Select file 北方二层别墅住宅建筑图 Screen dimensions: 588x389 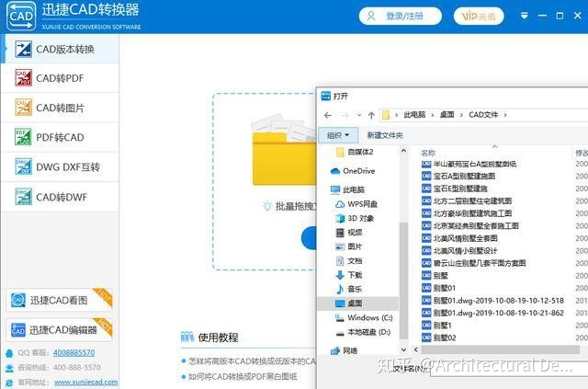click(467, 201)
